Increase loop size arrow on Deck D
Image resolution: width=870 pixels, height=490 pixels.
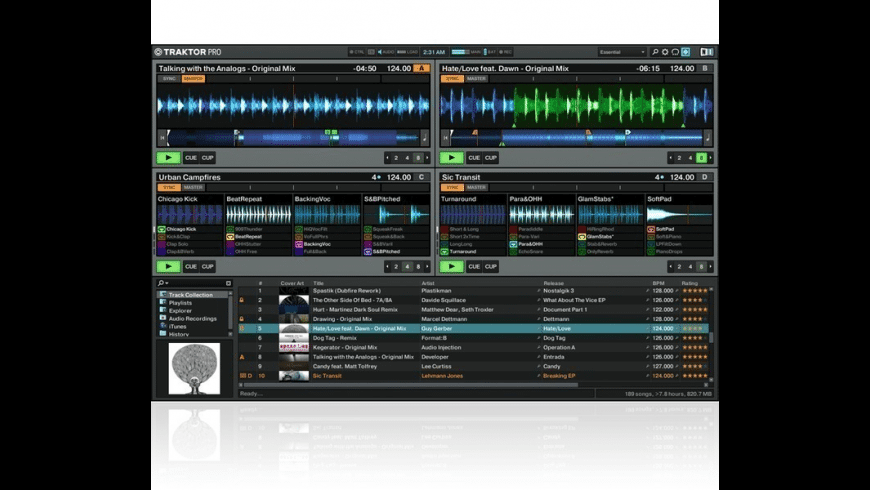(710, 266)
